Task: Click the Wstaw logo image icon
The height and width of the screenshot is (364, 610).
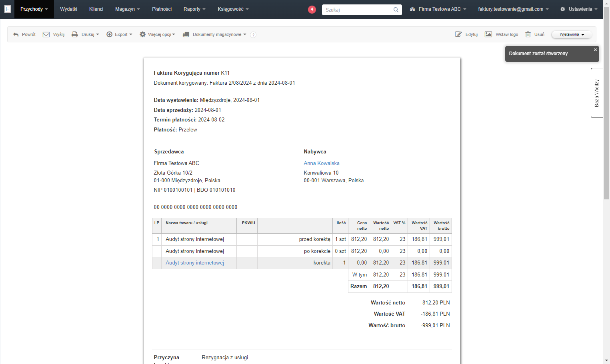Action: 488,34
